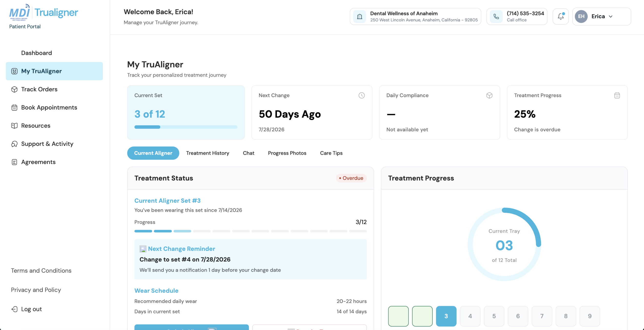Image resolution: width=644 pixels, height=330 pixels.
Task: Select tray number 8
Action: (x=566, y=316)
